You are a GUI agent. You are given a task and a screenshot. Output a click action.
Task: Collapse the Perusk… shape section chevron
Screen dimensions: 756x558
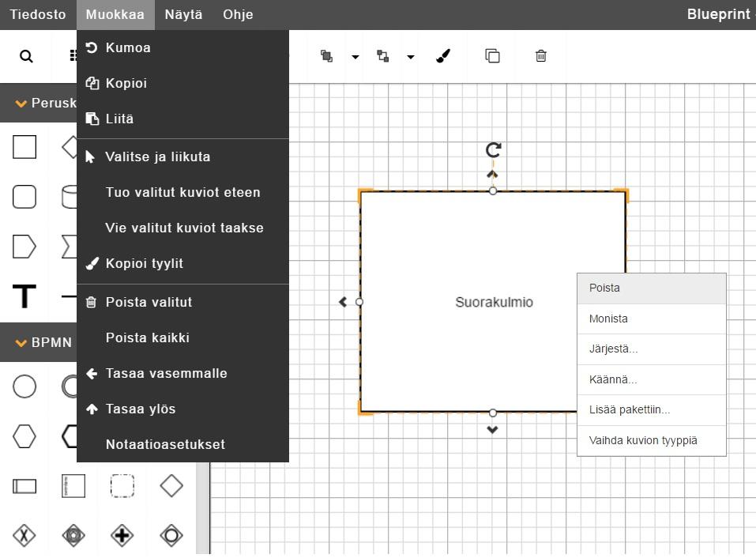21,104
